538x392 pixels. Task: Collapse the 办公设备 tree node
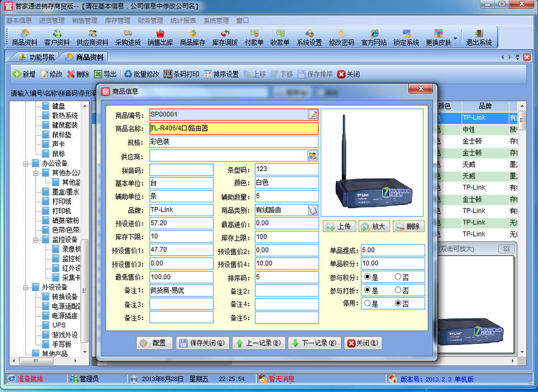(26, 163)
